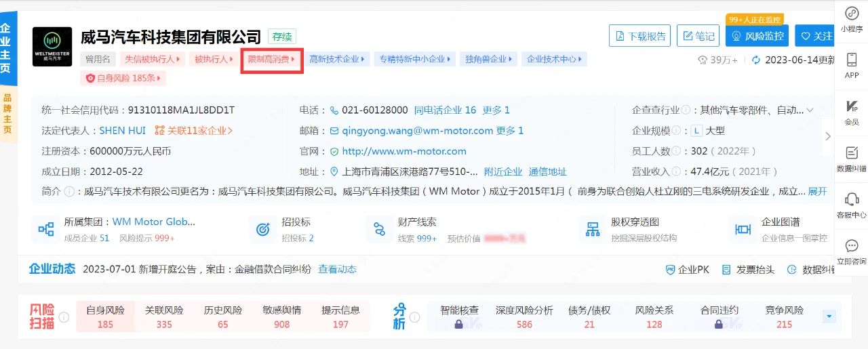
Task: Click the company address 上海市青浦区涞港路77号510
Action: [410, 171]
